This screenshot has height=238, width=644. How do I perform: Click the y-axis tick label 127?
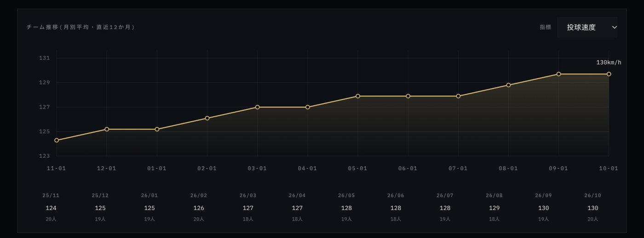coord(45,108)
